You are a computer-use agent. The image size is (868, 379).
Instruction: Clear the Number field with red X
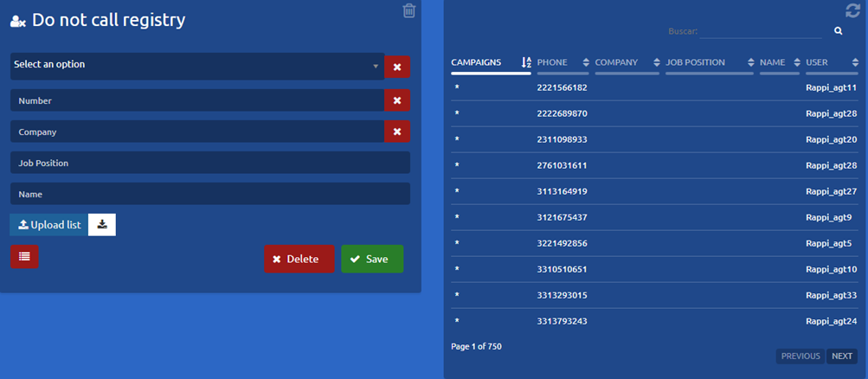[x=396, y=100]
